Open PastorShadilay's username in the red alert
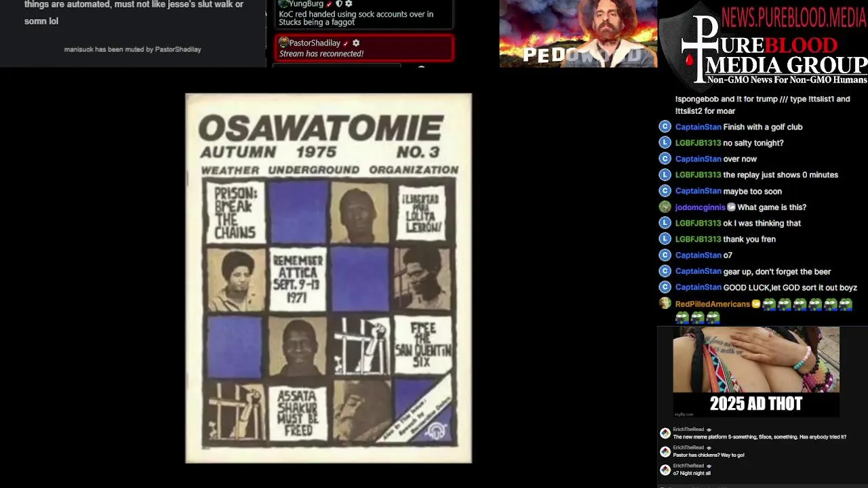 [x=315, y=43]
